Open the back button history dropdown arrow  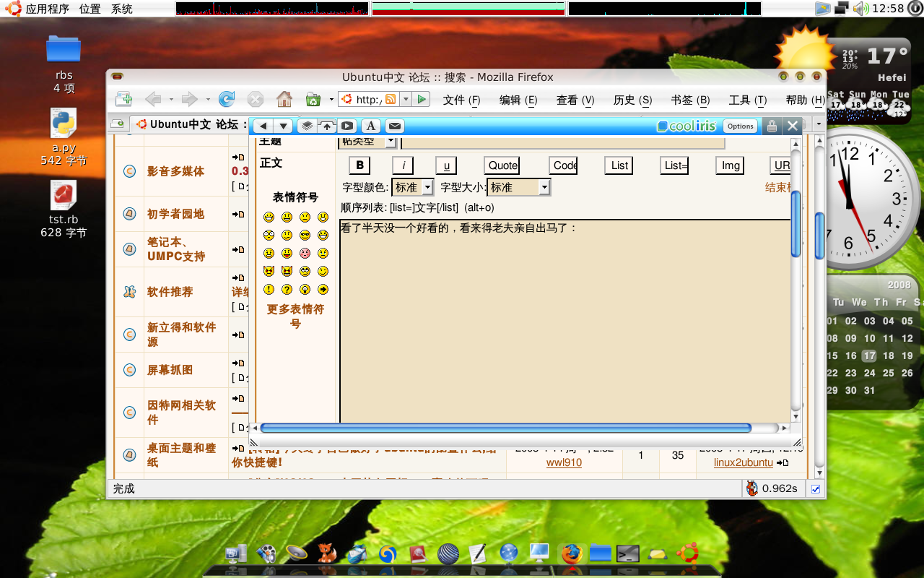point(171,100)
